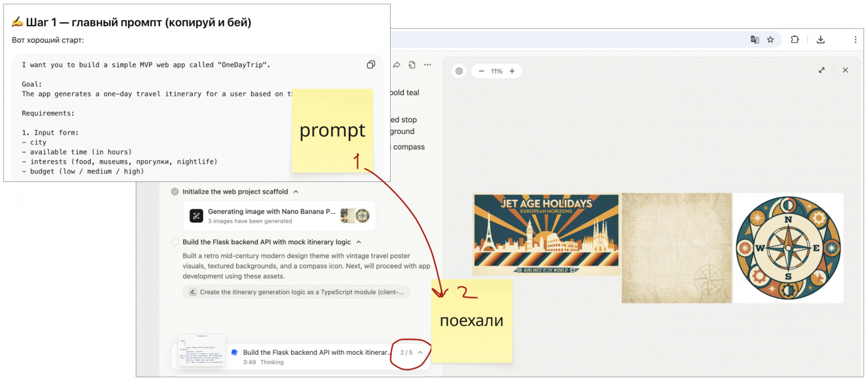868x382 pixels.
Task: Click the title 'Initialize the web project scaffold'
Action: pos(235,192)
